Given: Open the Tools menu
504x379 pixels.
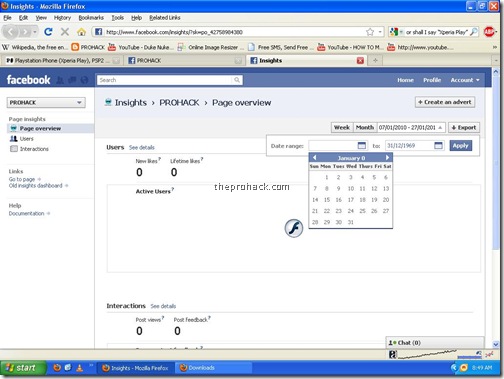Looking at the screenshot, I should tap(118, 18).
